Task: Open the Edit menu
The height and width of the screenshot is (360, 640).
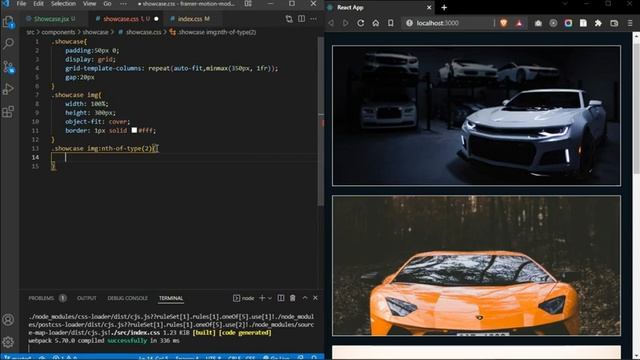Action: pyautogui.click(x=38, y=4)
